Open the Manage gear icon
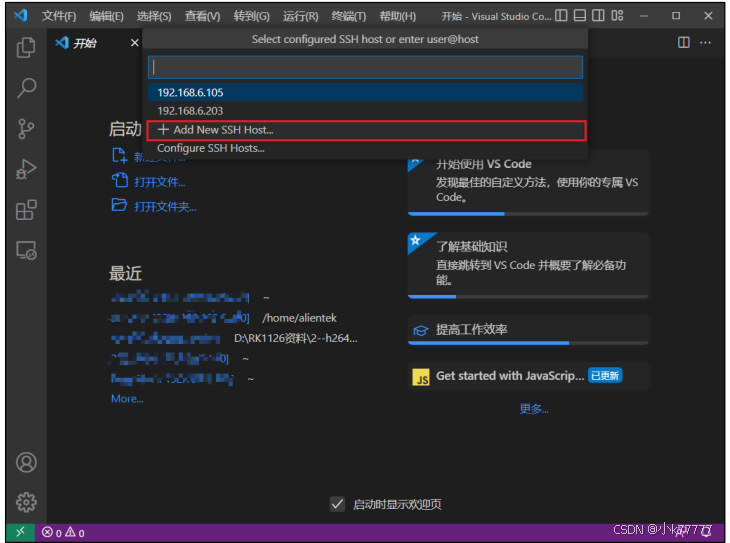 click(26, 502)
